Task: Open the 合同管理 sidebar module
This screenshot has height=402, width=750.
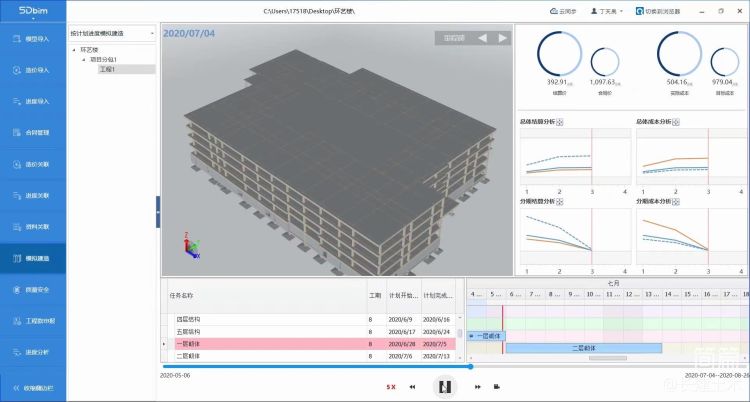Action: click(x=31, y=133)
